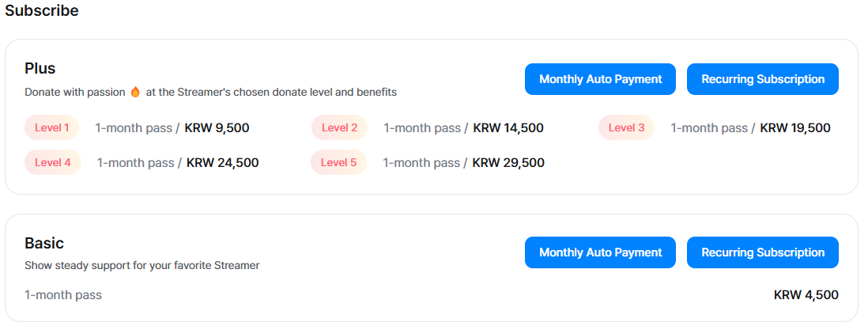The width and height of the screenshot is (868, 330).
Task: Click the Plus plan heading
Action: tap(40, 69)
